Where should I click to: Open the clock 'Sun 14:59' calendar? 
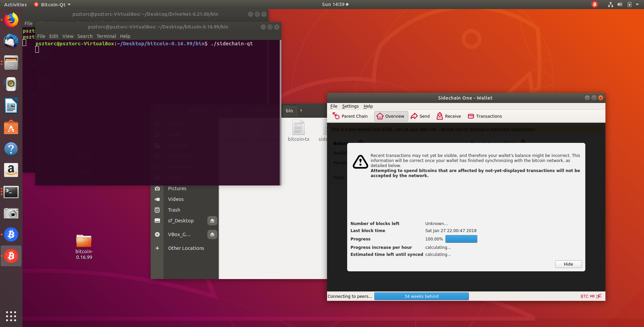click(335, 4)
